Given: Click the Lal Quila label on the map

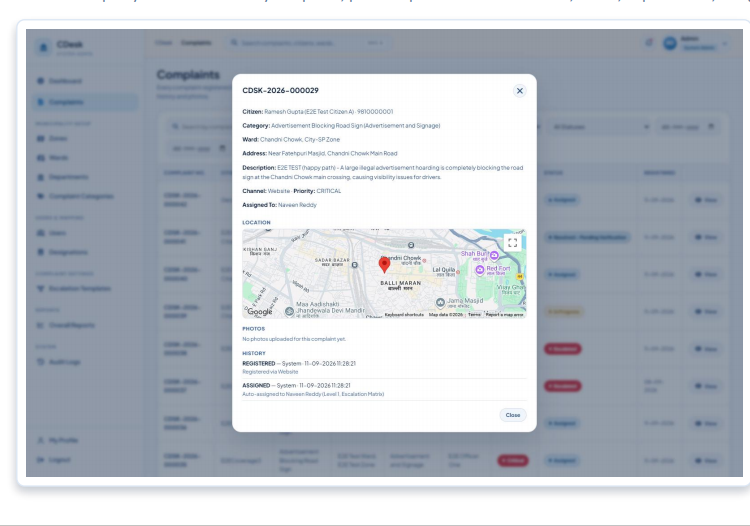Looking at the screenshot, I should tap(443, 270).
